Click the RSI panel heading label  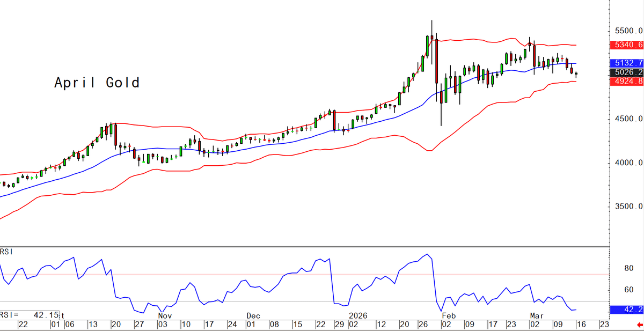(6, 252)
